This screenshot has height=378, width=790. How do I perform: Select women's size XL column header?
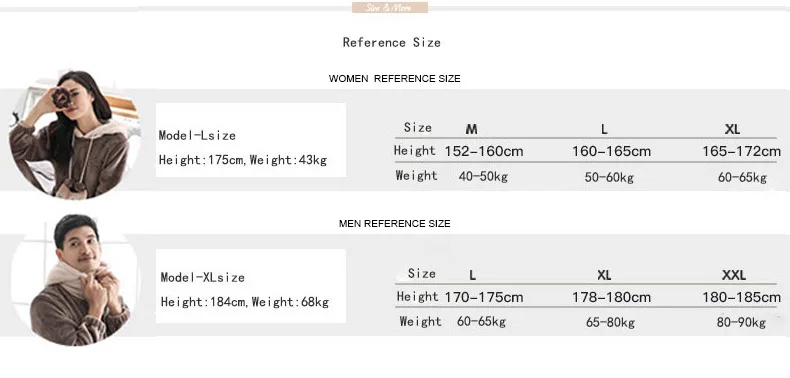[x=732, y=130]
